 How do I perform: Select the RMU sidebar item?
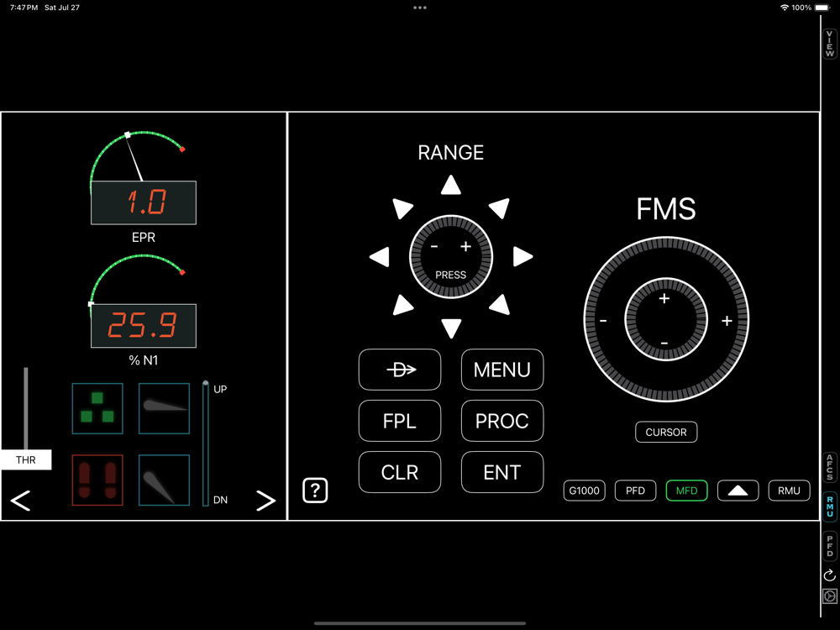(830, 507)
